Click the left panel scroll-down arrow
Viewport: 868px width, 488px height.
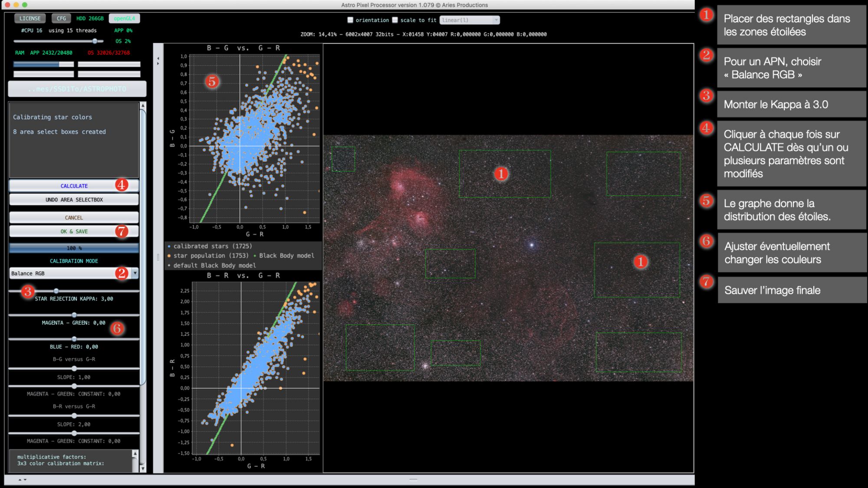point(143,468)
